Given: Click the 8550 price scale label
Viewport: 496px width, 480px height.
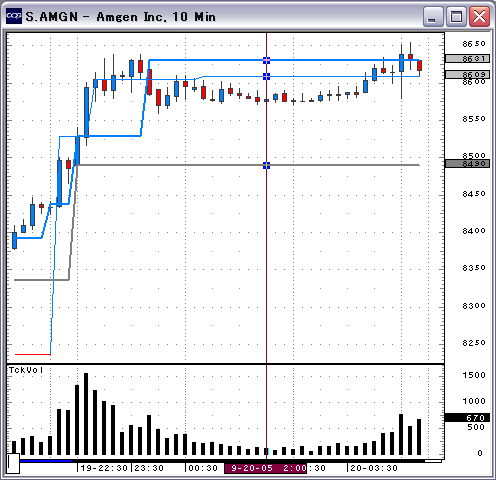Looking at the screenshot, I should pyautogui.click(x=474, y=119).
